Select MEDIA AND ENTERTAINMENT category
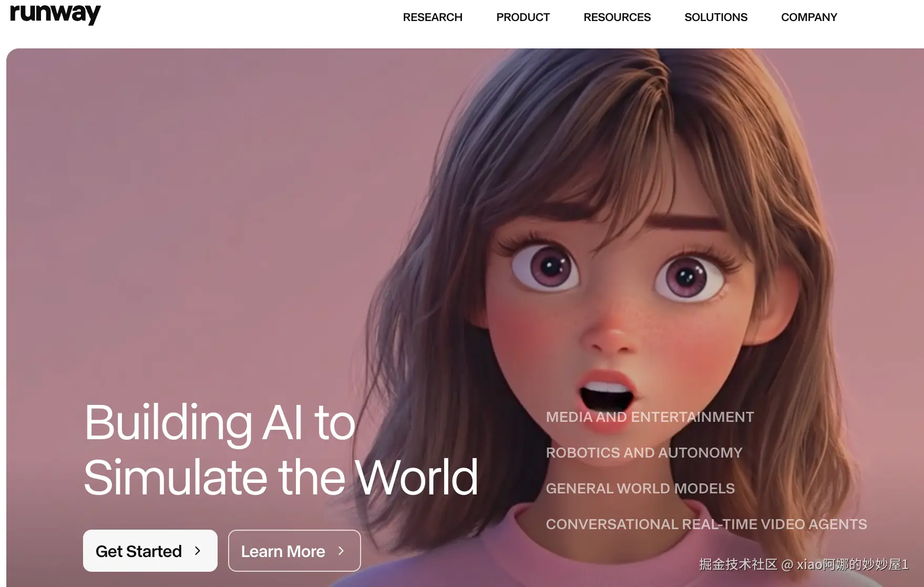Screen dimensions: 924x587 (x=650, y=417)
